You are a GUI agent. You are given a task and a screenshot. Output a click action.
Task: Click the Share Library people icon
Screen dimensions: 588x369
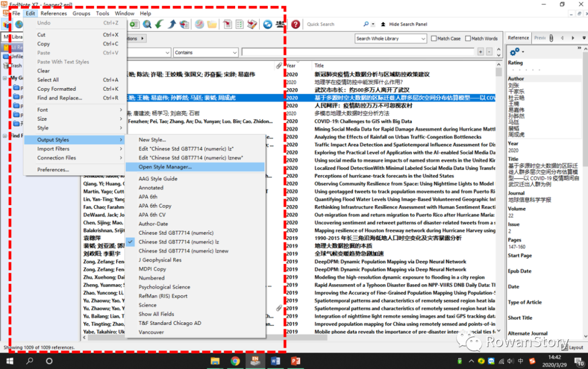coord(280,24)
